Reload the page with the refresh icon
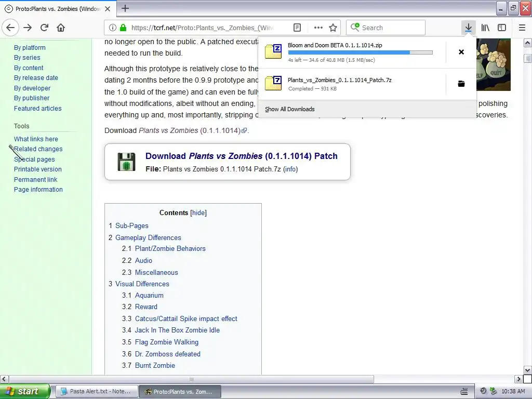This screenshot has width=532, height=399. pos(44,28)
